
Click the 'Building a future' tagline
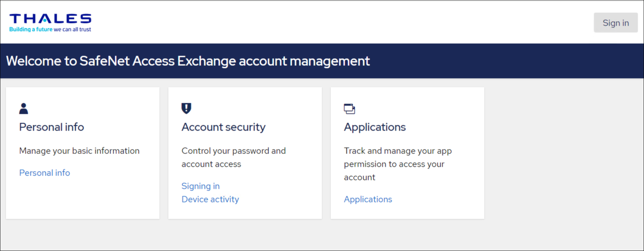tap(50, 30)
